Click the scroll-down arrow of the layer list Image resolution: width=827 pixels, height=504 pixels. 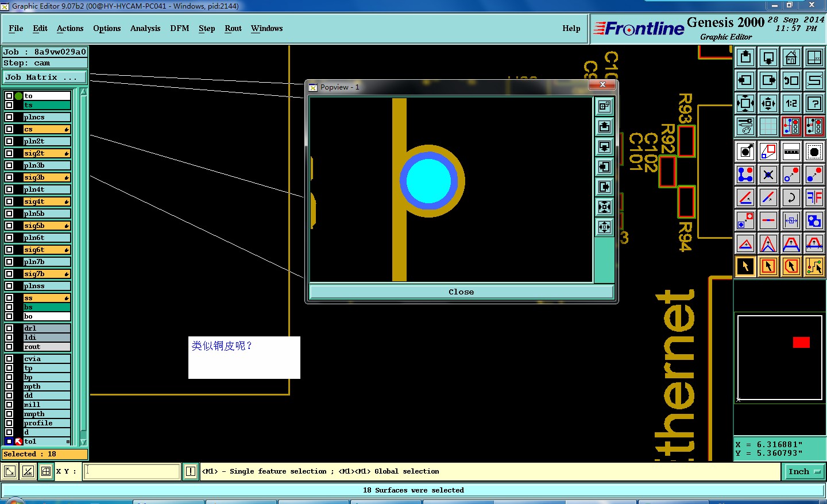(x=83, y=442)
